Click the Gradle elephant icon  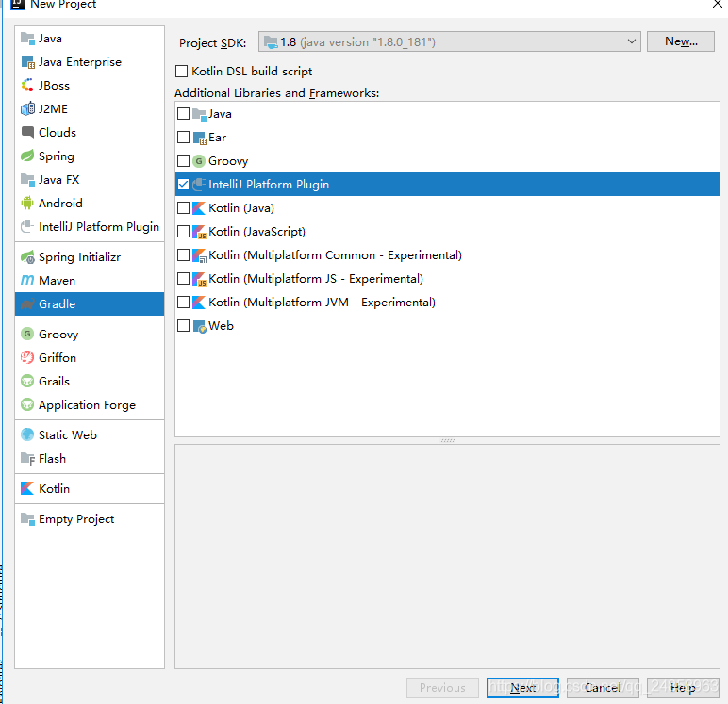[28, 304]
